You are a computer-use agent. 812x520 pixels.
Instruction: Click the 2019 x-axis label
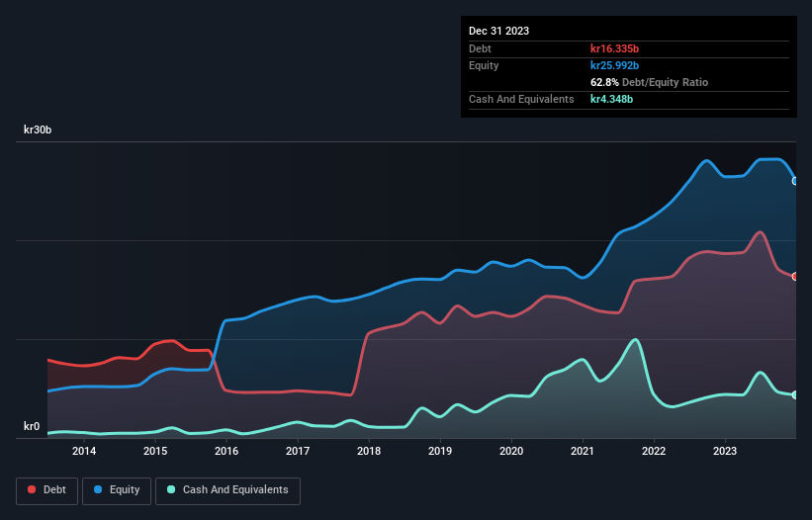tap(440, 451)
